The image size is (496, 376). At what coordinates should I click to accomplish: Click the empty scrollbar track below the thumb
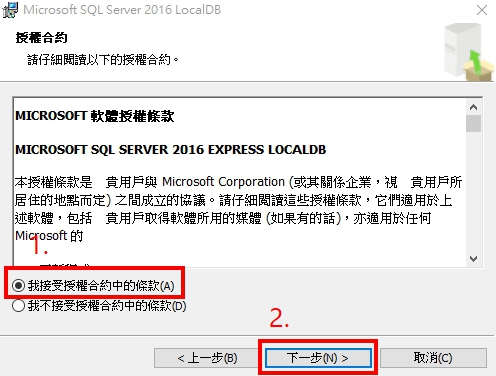click(x=473, y=192)
